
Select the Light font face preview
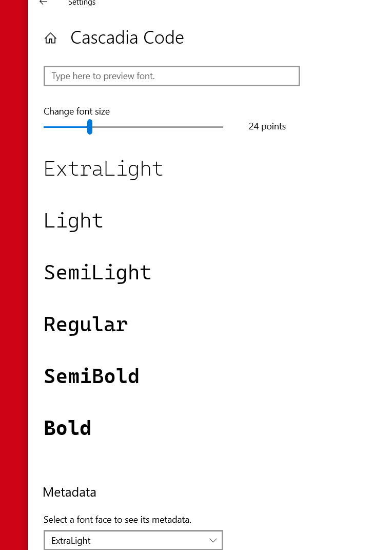(x=73, y=220)
